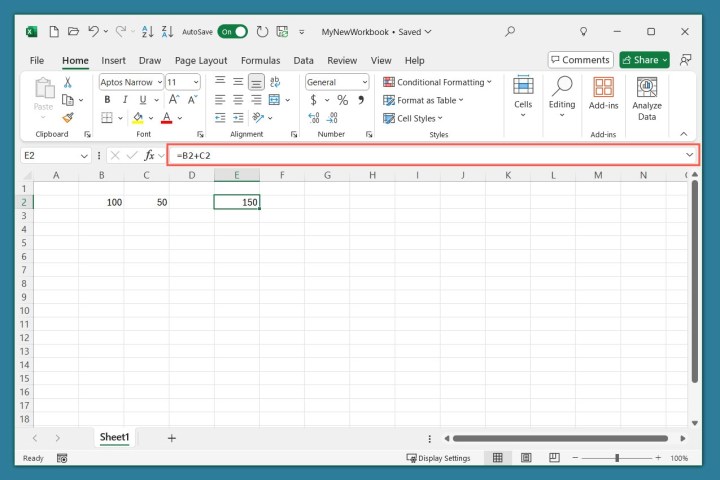The width and height of the screenshot is (720, 480).
Task: Switch to the Page Layout tab
Action: click(x=201, y=60)
